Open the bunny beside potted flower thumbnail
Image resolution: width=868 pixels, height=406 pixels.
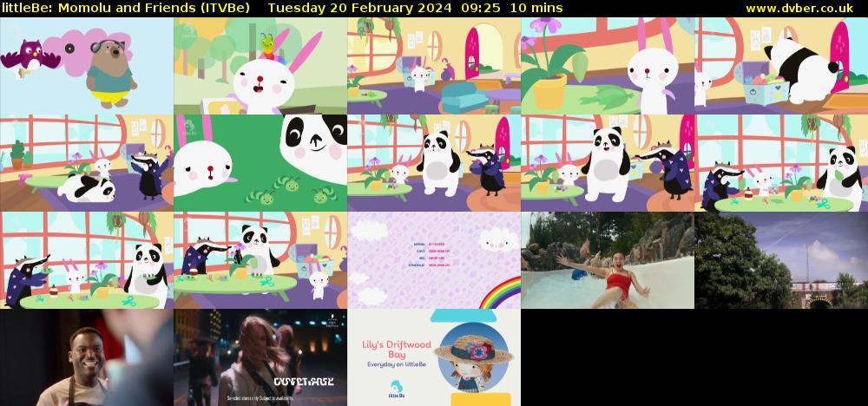click(608, 65)
